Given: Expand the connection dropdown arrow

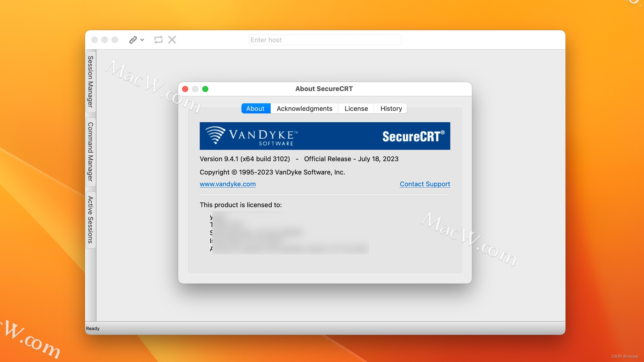Looking at the screenshot, I should (x=141, y=39).
